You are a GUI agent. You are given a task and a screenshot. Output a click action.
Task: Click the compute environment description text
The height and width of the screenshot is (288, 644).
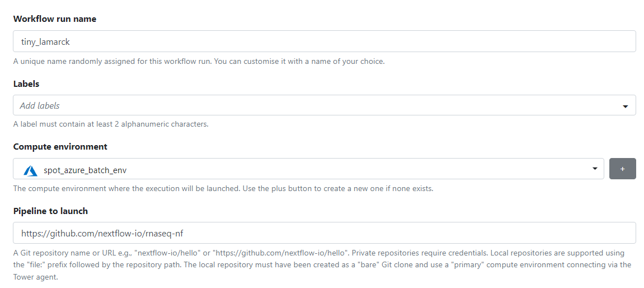[223, 189]
